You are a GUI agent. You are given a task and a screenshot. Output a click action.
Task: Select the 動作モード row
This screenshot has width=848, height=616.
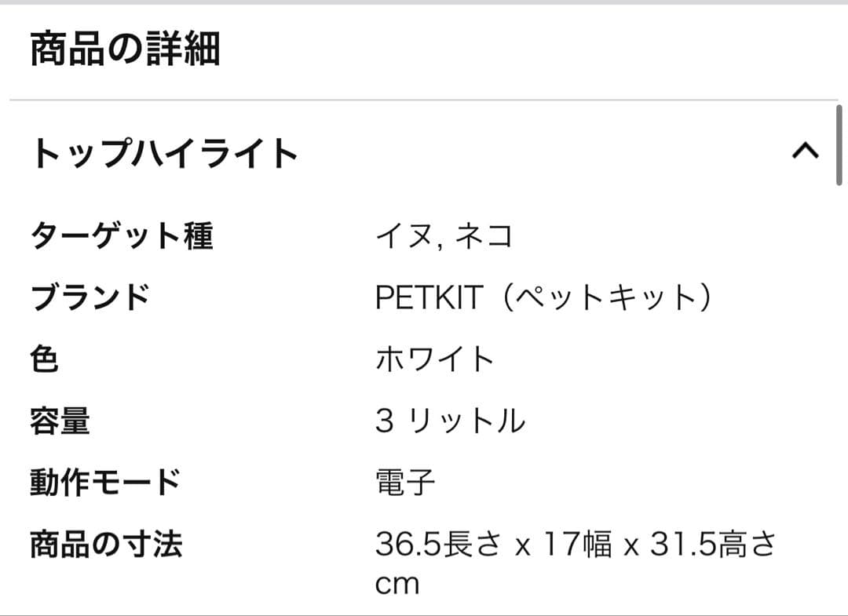(x=104, y=483)
